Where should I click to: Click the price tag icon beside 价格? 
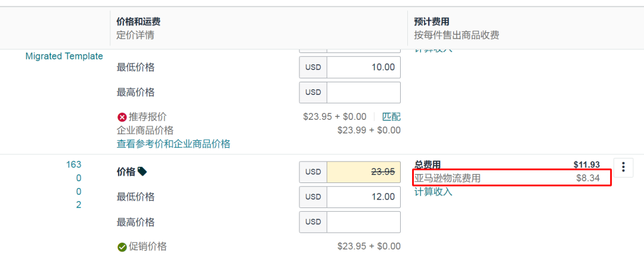click(x=142, y=172)
